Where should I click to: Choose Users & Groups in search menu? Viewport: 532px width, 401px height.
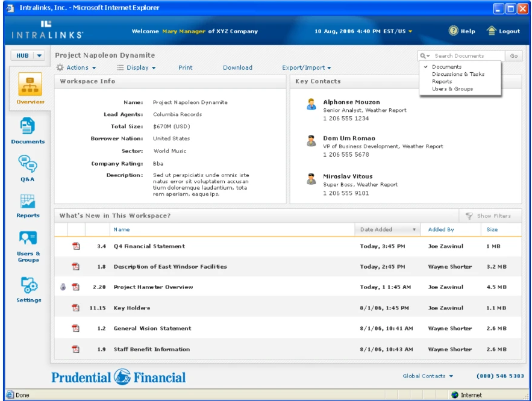(452, 89)
